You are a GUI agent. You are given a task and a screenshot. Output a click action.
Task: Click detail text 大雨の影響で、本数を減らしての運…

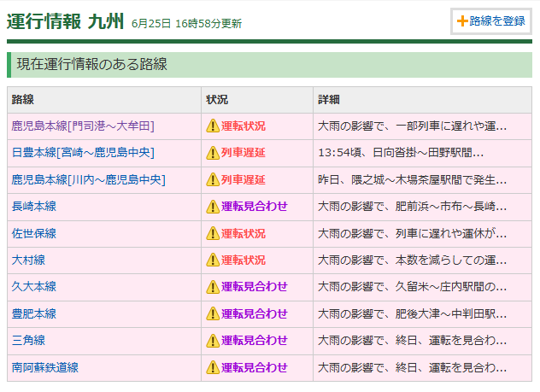coord(412,260)
